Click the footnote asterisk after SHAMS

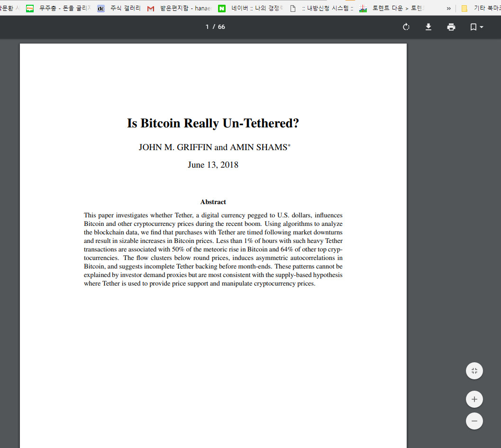[289, 145]
